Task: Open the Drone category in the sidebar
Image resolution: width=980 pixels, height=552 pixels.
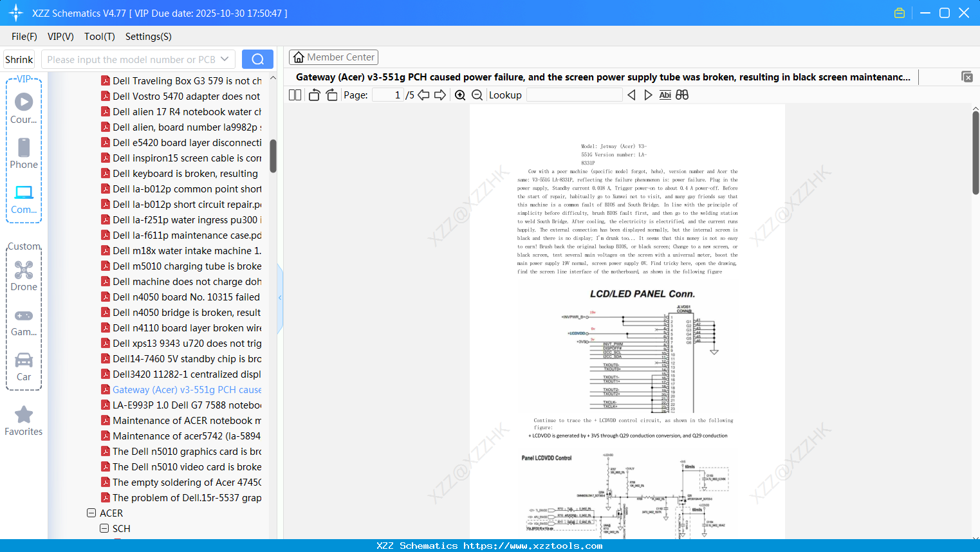Action: 24,275
